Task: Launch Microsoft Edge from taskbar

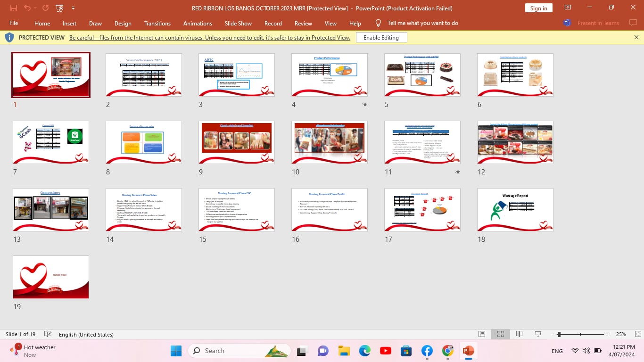Action: point(364,351)
